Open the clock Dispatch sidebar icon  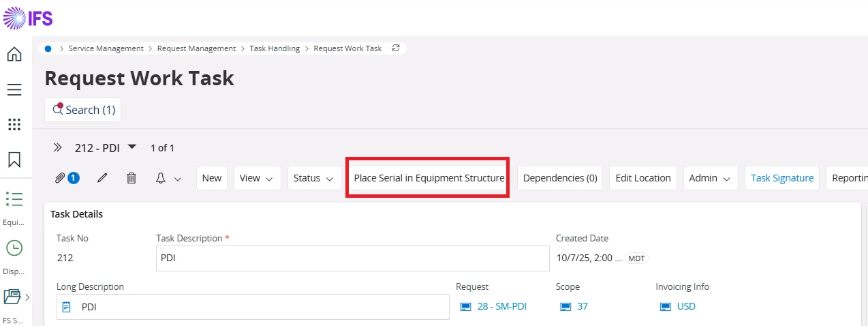tap(14, 248)
